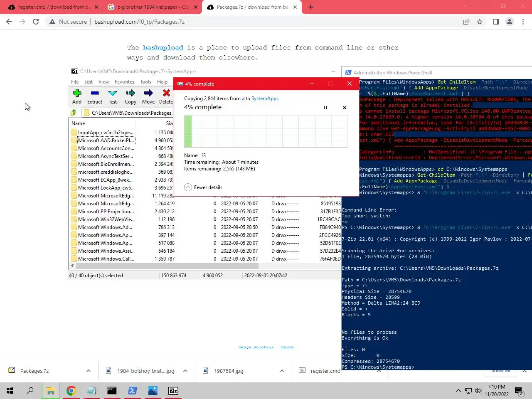Share this page via Chrome share icon

466,22
